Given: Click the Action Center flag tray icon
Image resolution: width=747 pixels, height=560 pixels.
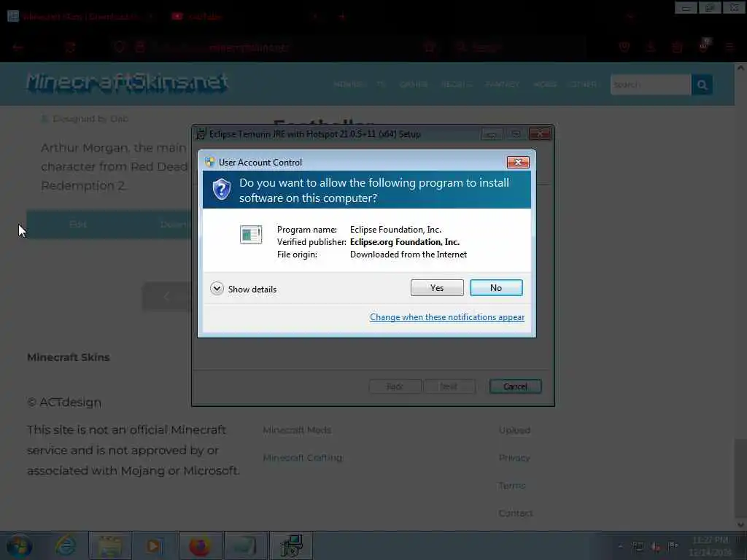Looking at the screenshot, I should [x=673, y=546].
